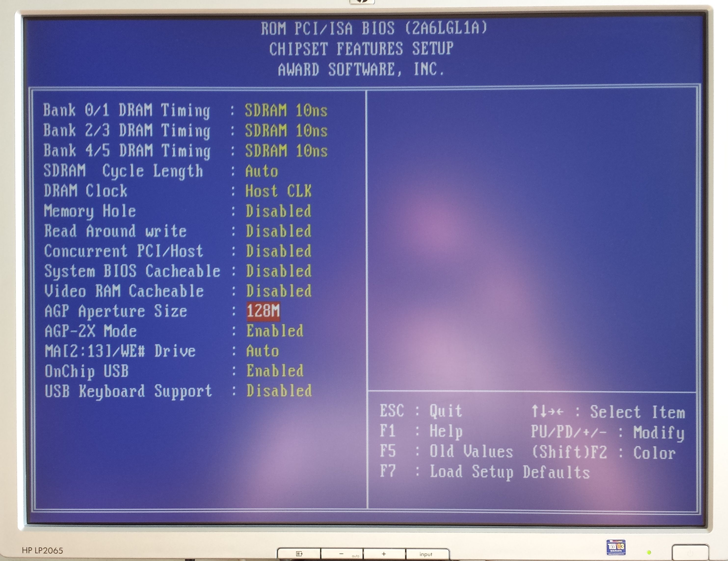
Task: Click OnChip USB Enabled value
Action: click(x=275, y=371)
